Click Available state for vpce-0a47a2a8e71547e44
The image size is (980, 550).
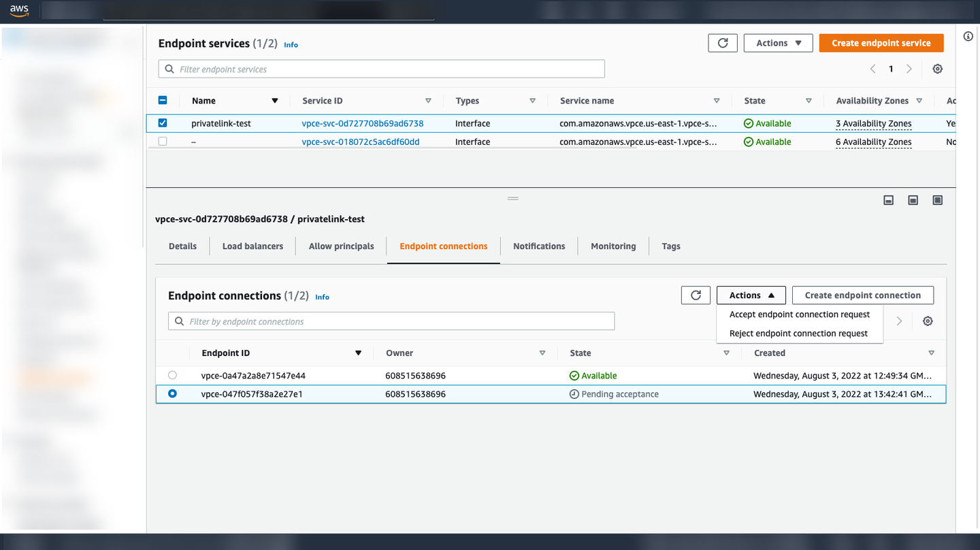pos(593,376)
